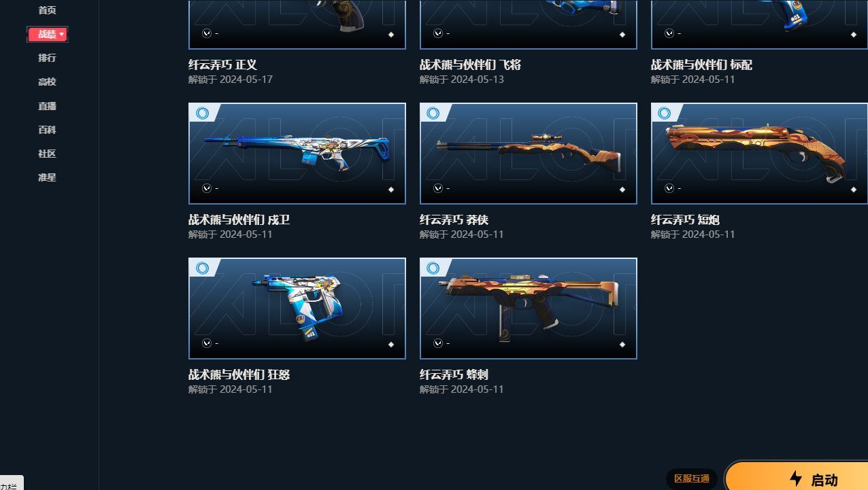Screen dimensions: 868x490
Task: Click the blue ring badge on 纤云弄巧 蜂刺 card
Action: pos(433,268)
